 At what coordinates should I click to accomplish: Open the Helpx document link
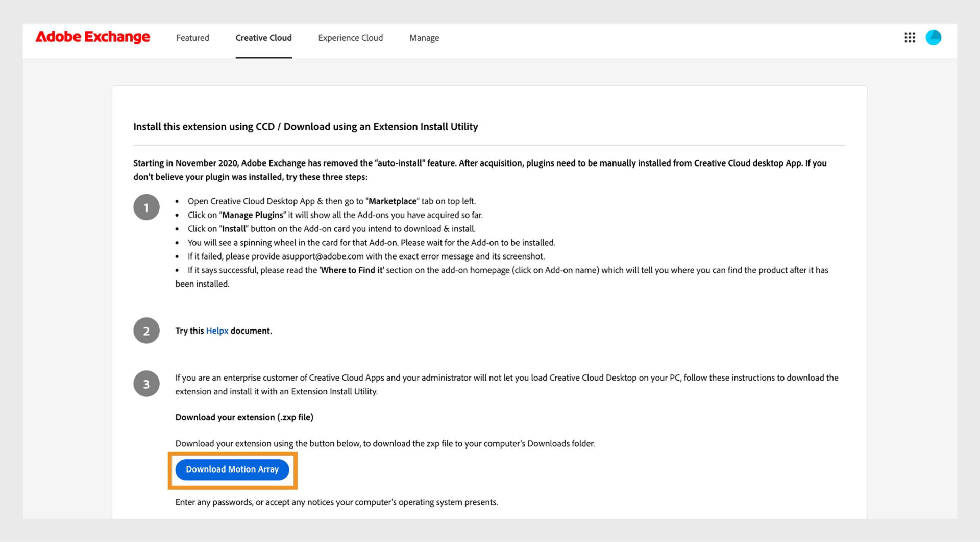(217, 331)
